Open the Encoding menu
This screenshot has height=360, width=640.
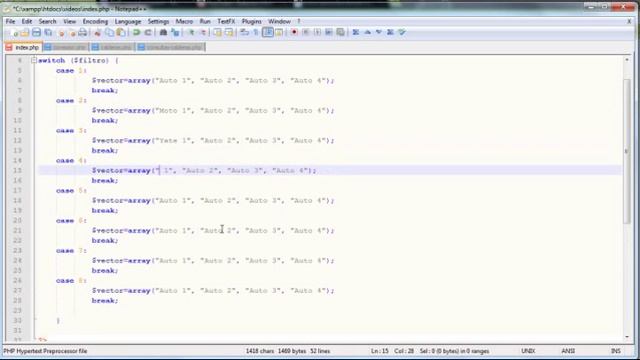(x=95, y=21)
